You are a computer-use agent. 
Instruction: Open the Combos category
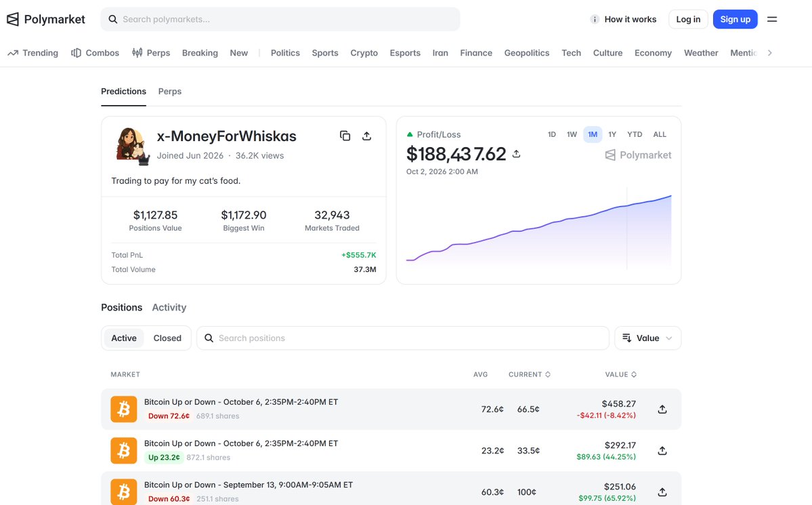[x=95, y=53]
